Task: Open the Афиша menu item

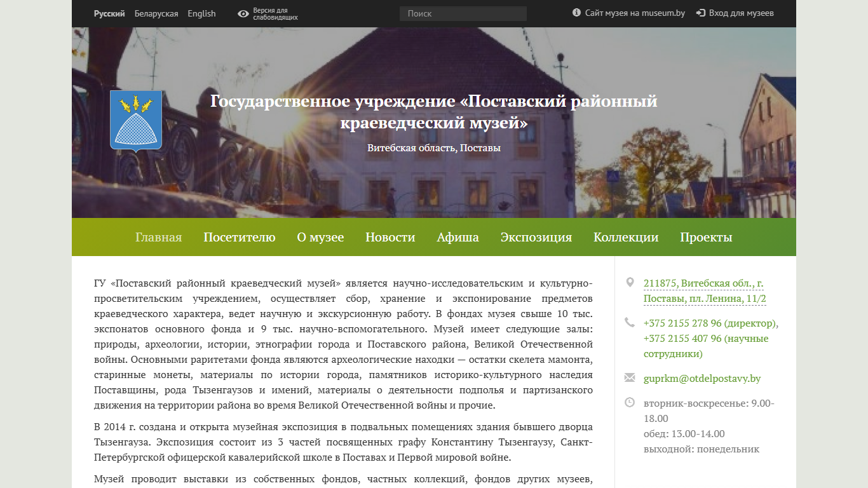Action: pos(458,237)
